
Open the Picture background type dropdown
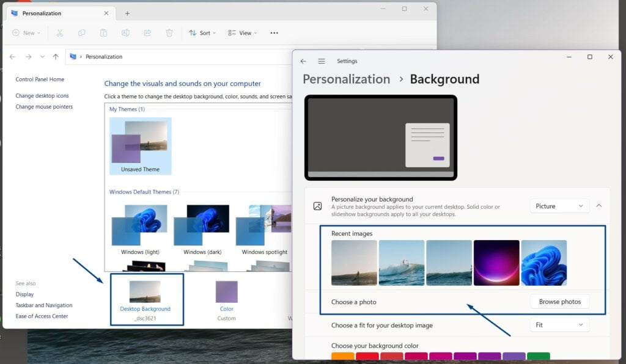click(558, 206)
